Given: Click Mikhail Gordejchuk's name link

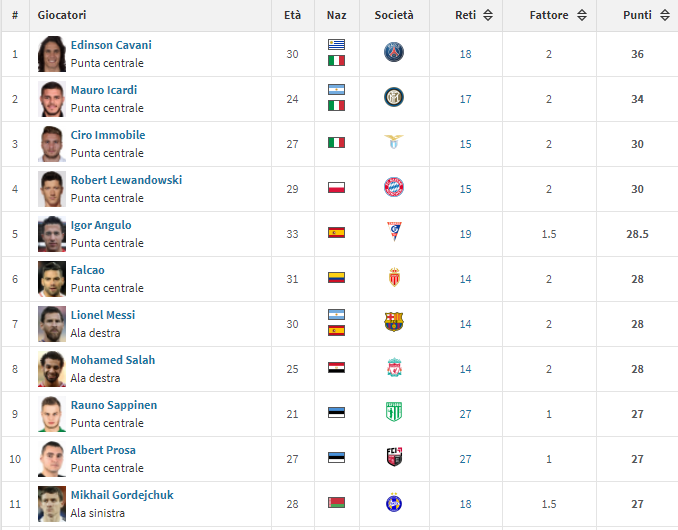Looking at the screenshot, I should point(122,495).
